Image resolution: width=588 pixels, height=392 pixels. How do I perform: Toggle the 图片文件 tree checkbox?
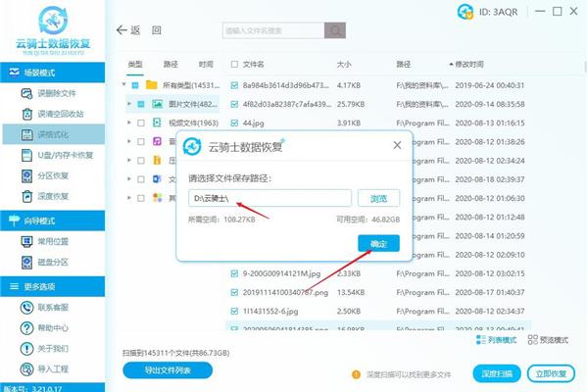141,104
